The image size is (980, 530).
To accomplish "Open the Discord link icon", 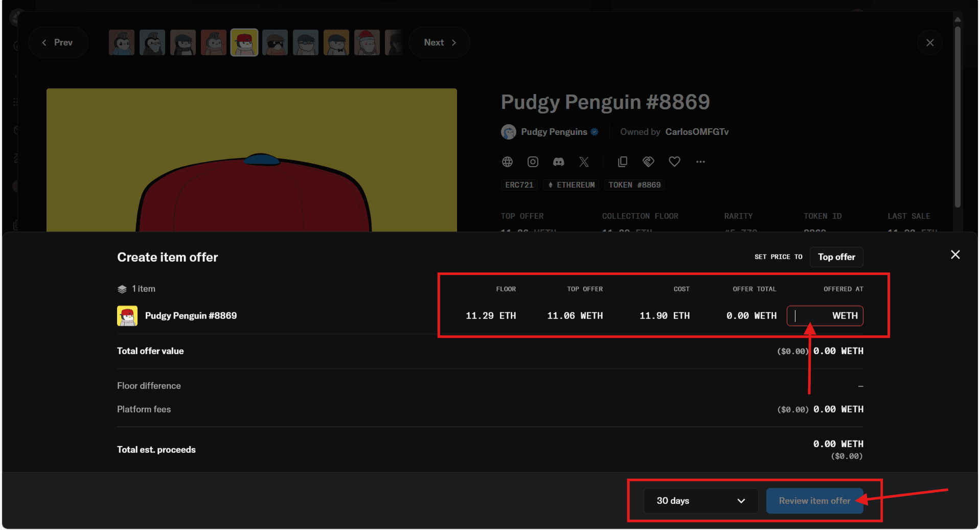I will coord(559,162).
